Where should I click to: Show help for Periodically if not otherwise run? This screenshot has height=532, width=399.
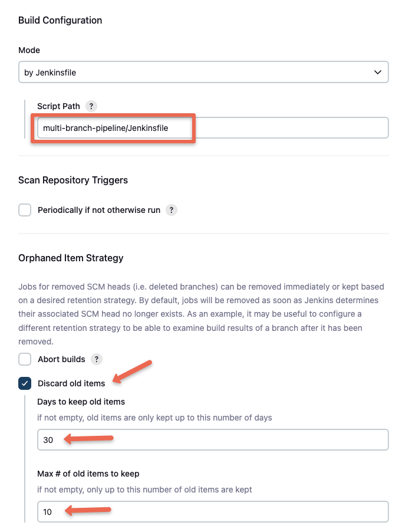171,210
